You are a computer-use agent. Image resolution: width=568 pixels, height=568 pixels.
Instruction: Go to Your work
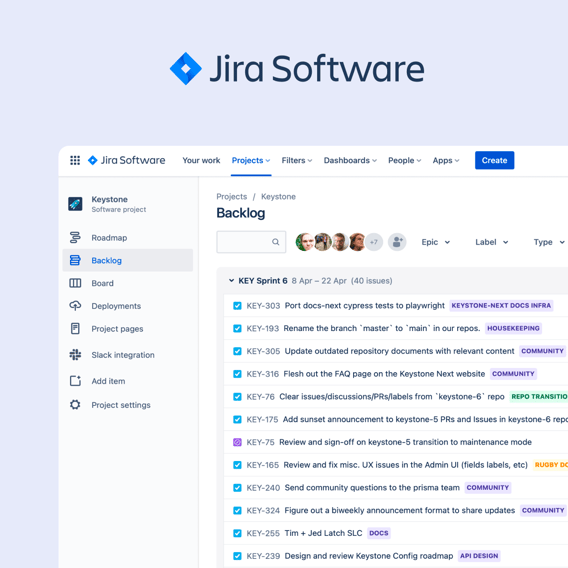pos(201,160)
